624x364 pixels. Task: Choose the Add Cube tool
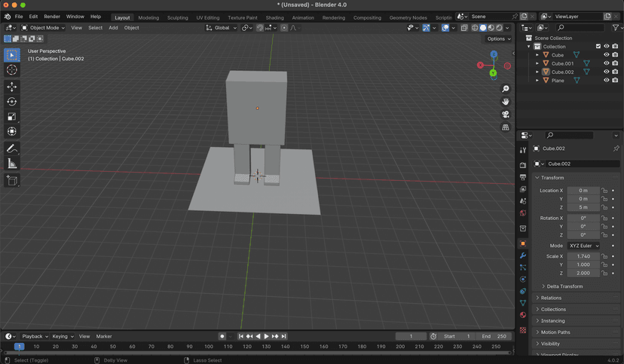[12, 181]
